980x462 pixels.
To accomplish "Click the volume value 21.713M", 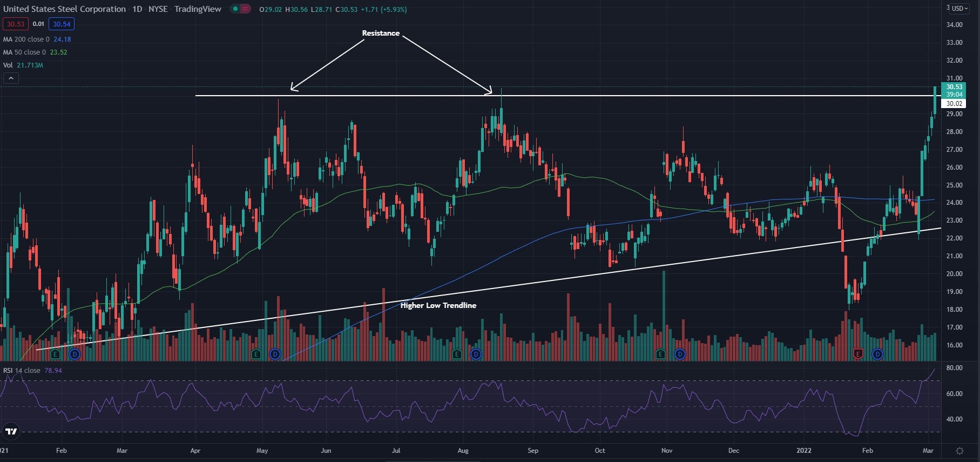I will pyautogui.click(x=30, y=65).
